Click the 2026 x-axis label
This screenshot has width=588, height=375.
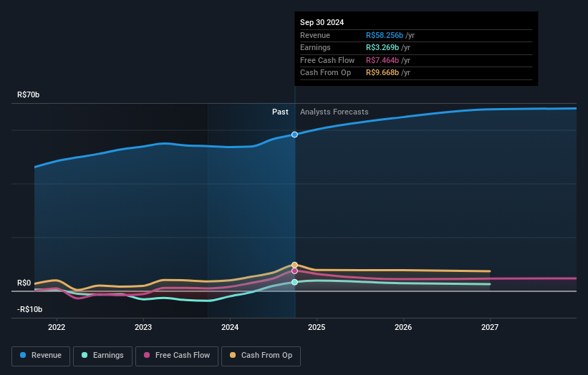click(403, 328)
